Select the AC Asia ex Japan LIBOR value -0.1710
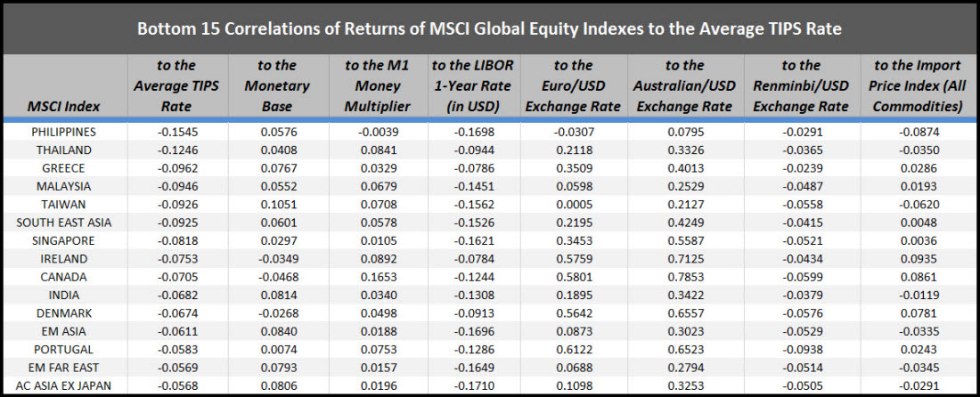Viewport: 980px width, 397px height. [472, 385]
